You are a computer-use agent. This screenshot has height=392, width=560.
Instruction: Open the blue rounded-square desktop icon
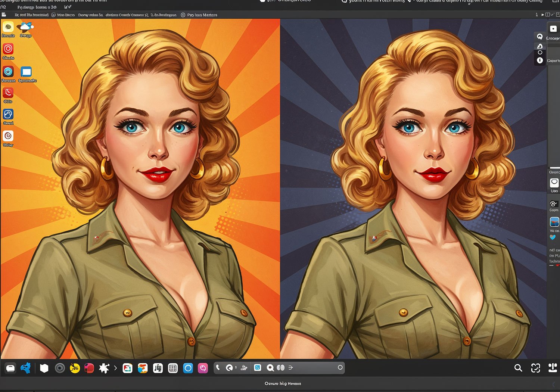pos(8,114)
